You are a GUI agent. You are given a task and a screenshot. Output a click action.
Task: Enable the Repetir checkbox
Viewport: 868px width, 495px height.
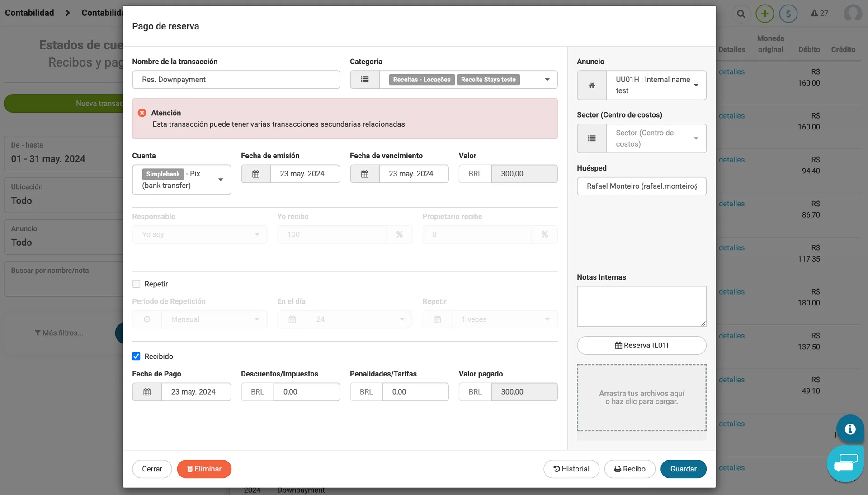136,284
